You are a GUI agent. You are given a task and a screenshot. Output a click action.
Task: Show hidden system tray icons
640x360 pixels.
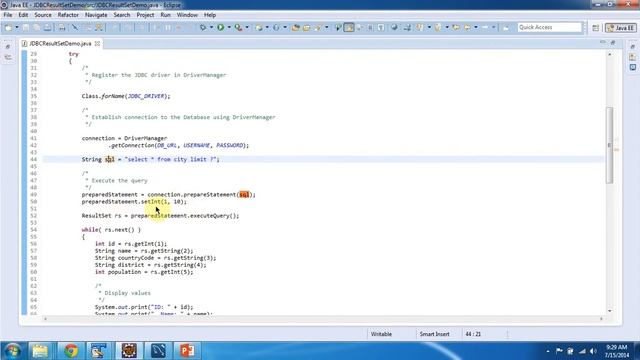click(x=548, y=351)
